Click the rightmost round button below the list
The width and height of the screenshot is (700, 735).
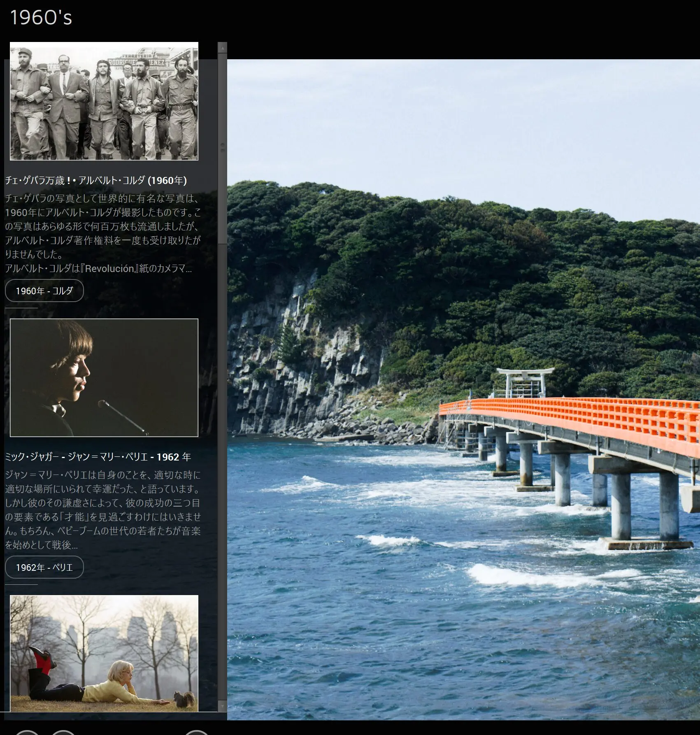point(197,732)
